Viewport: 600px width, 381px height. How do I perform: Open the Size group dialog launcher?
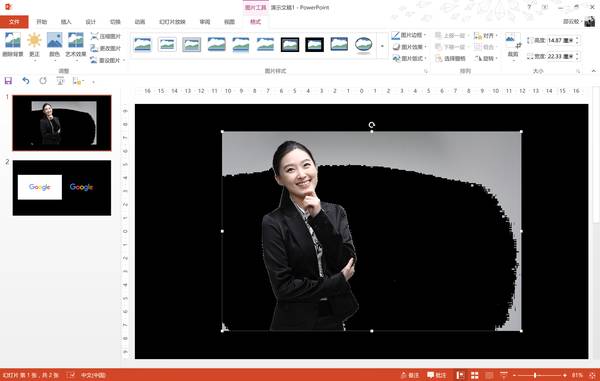(578, 71)
